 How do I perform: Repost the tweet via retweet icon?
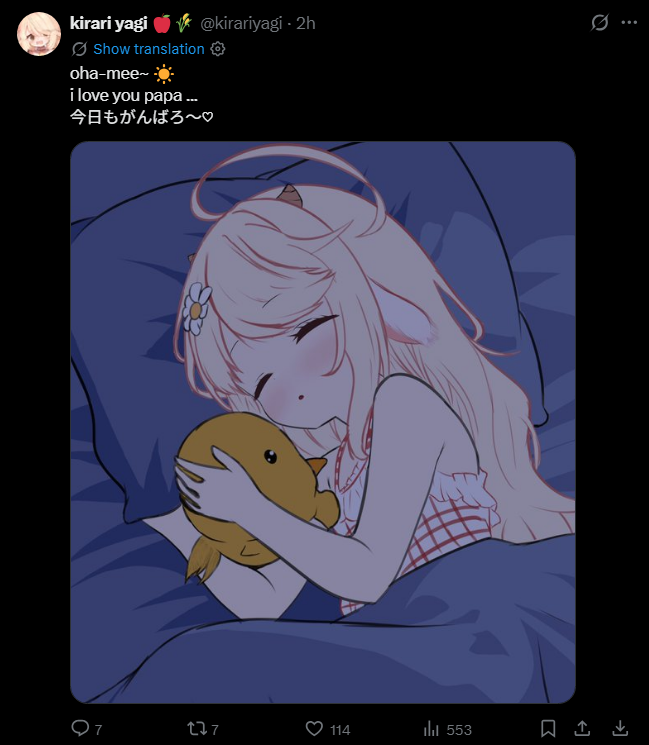click(x=196, y=728)
